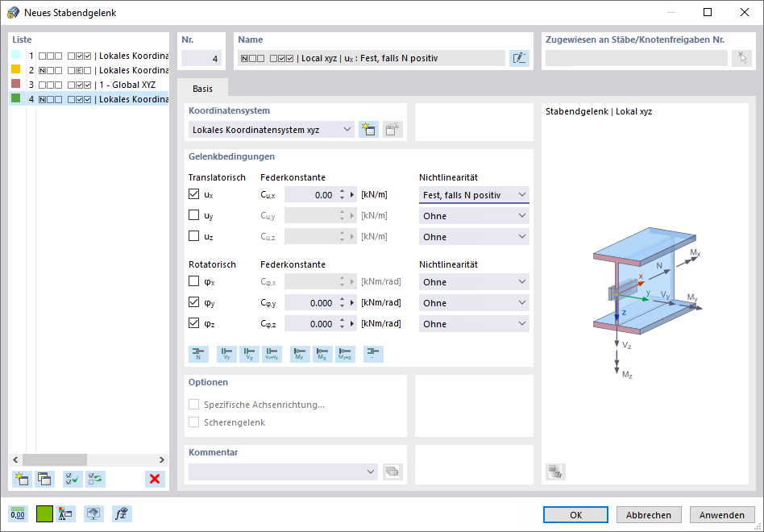Delete selected list entry red X
The image size is (764, 532).
(155, 479)
